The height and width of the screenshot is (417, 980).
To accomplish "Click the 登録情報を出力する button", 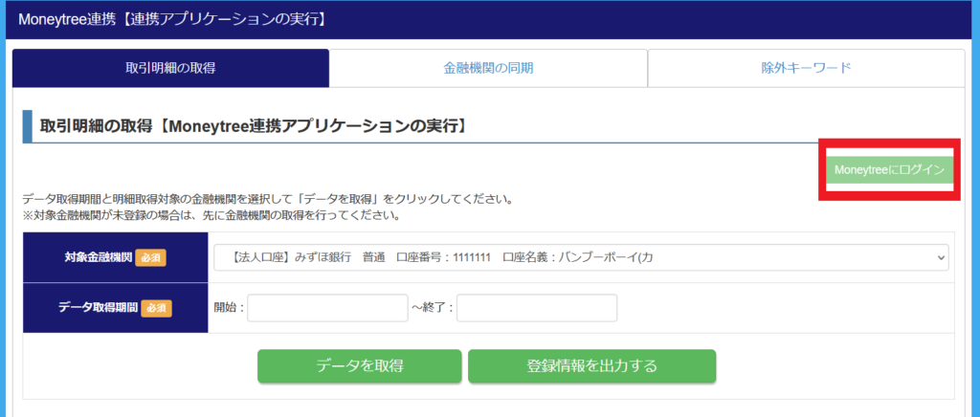I will click(591, 365).
